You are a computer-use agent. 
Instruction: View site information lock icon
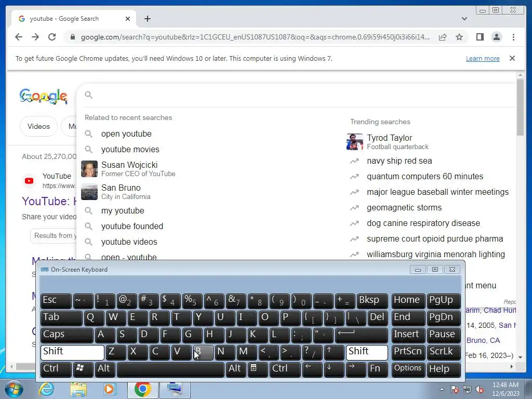[72, 37]
